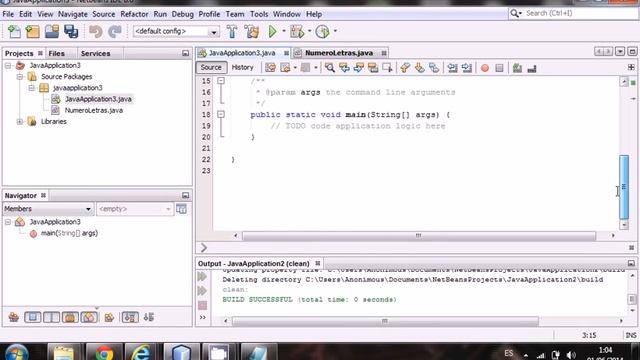Viewport: 640px width, 360px height.
Task: Start Macro Recording red circle icon
Action: coord(485,68)
